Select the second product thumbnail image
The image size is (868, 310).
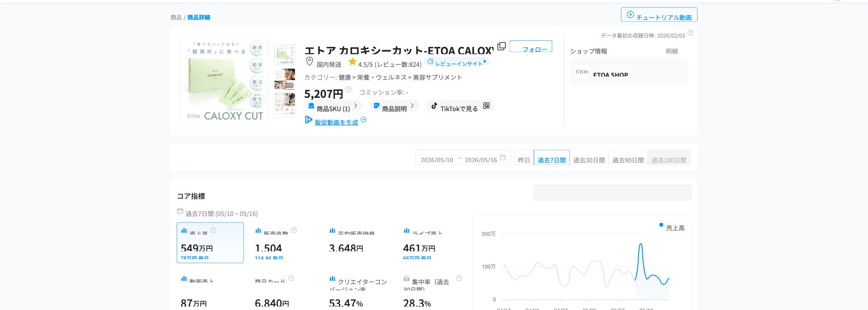coord(285,79)
